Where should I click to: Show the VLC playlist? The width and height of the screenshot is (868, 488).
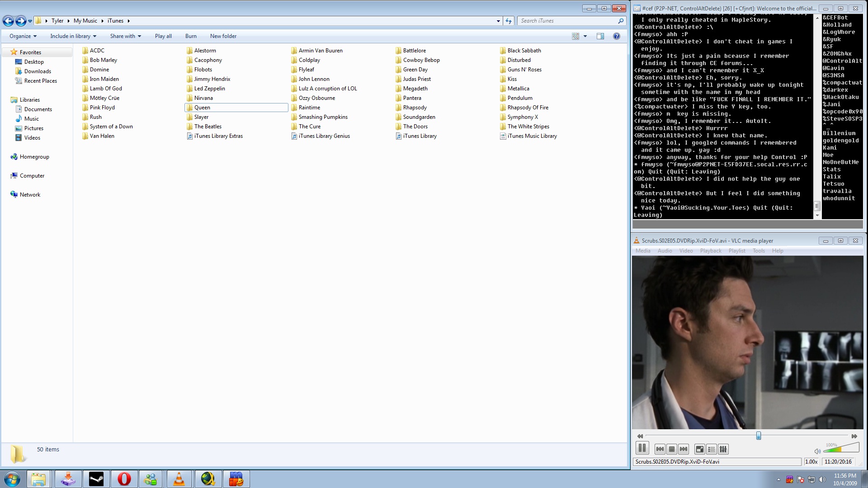coord(711,449)
